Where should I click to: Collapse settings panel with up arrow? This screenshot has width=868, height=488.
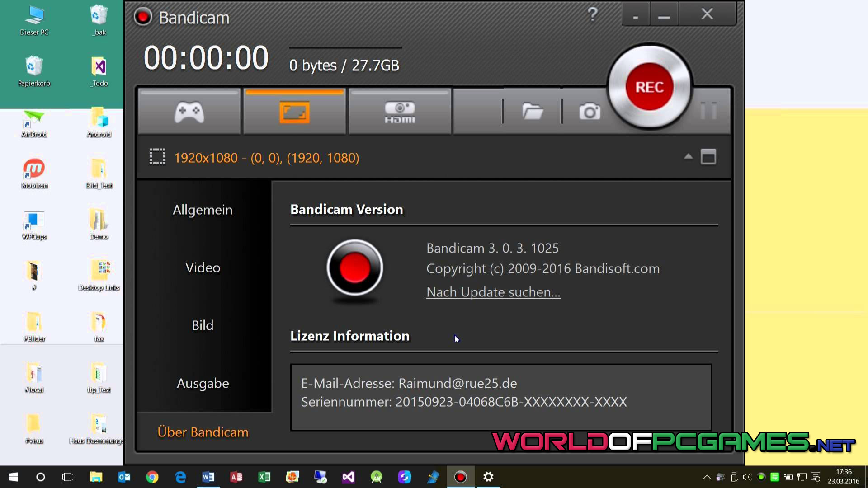tap(688, 157)
